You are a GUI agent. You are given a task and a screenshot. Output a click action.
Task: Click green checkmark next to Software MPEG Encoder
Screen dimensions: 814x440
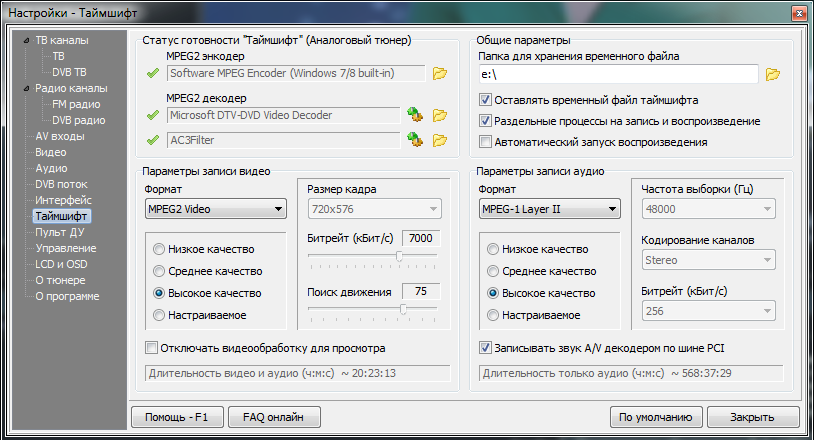[x=152, y=73]
